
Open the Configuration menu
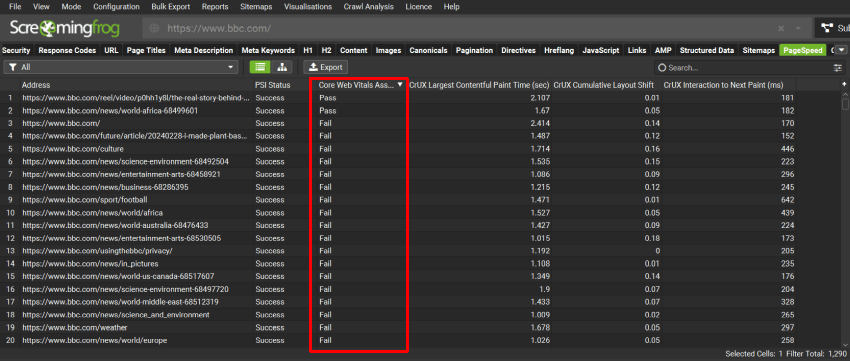(116, 7)
